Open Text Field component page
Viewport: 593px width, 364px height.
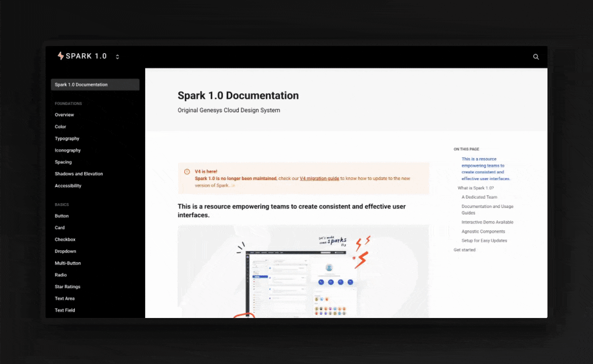tap(65, 310)
